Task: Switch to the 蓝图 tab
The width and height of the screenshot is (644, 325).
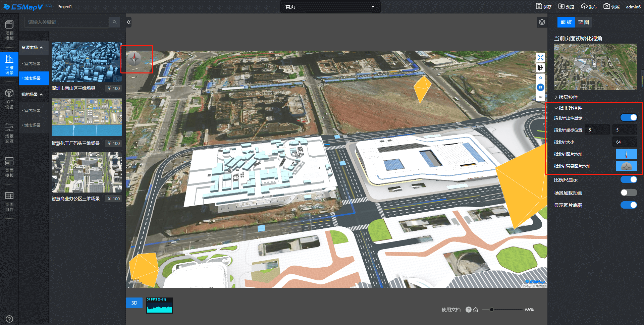Action: point(583,22)
